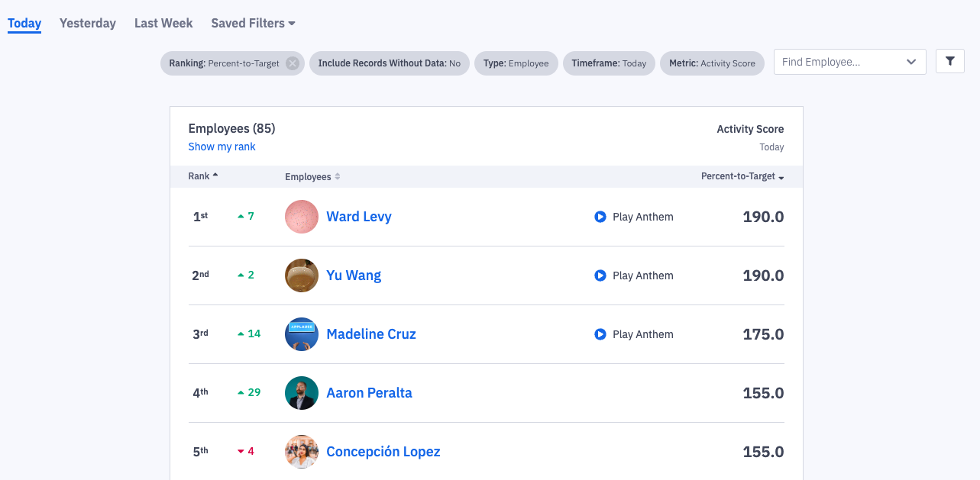Open Yu Wang's employee profile link
Image resolution: width=980 pixels, height=480 pixels.
pos(354,275)
